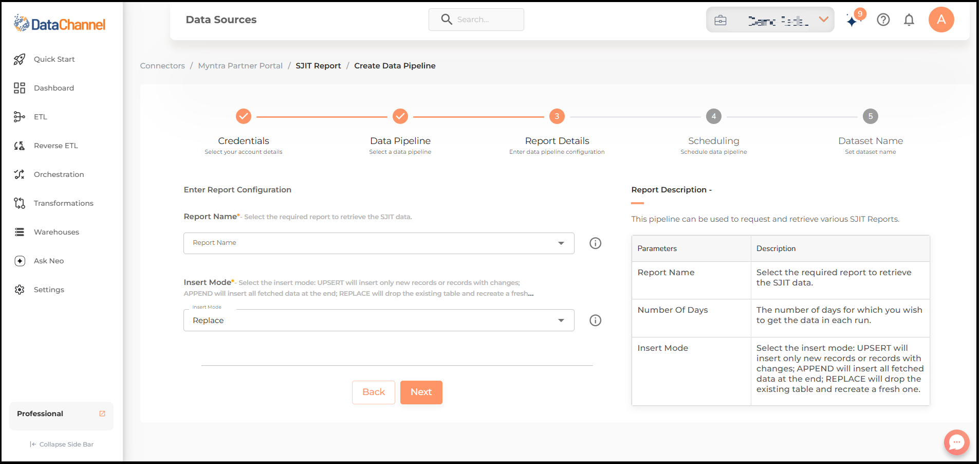980x464 pixels.
Task: Click the Credentials step label
Action: point(244,141)
